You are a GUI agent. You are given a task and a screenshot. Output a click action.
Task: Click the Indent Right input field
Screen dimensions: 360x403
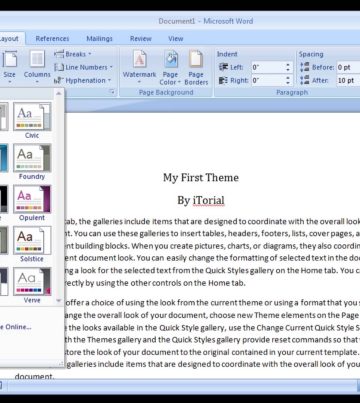[268, 80]
